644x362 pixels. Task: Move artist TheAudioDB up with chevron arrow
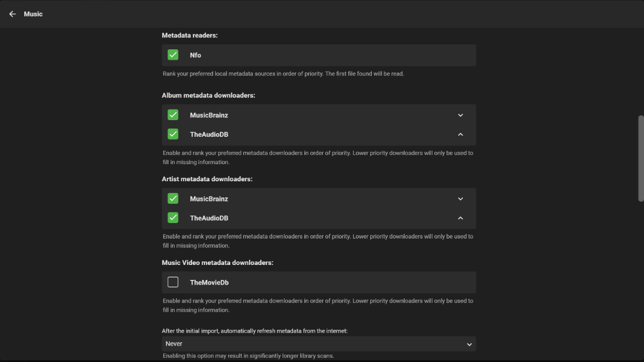point(460,218)
